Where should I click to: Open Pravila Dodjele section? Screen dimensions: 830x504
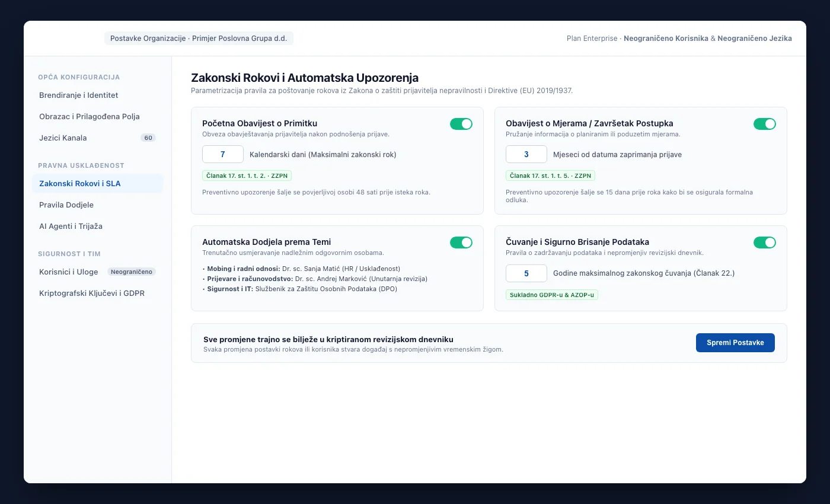[98, 205]
